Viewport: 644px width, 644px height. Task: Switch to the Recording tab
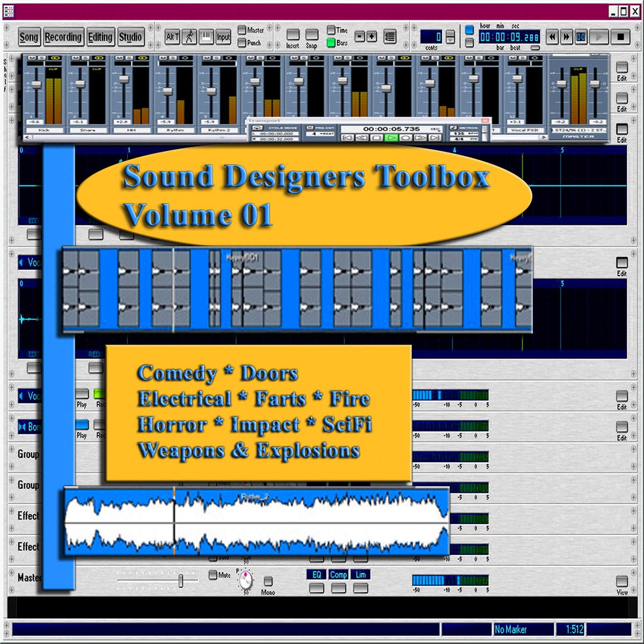point(63,37)
